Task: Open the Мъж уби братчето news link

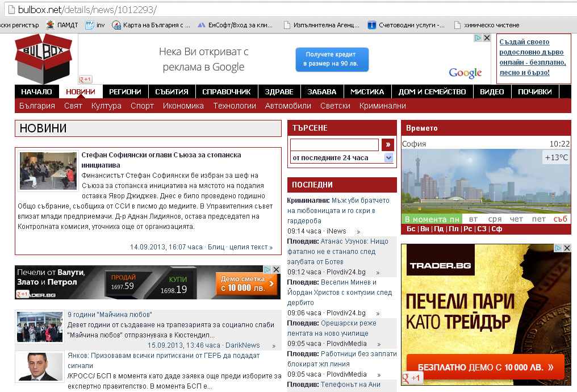Action: pos(338,211)
